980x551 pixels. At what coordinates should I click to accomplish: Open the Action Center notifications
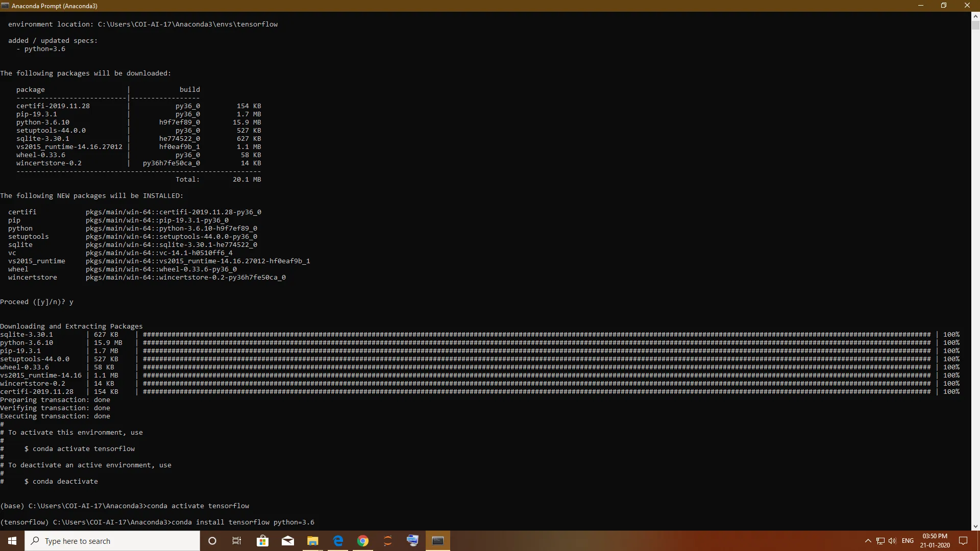[963, 541]
